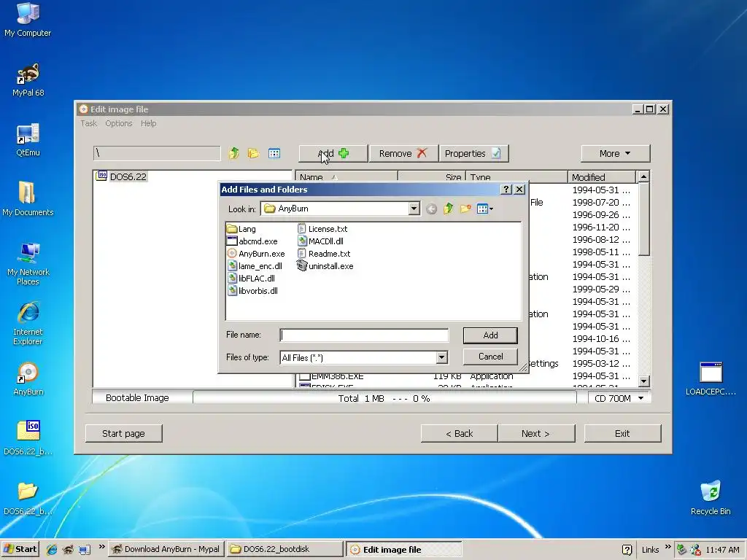The image size is (747, 560).
Task: Open My Computer desktop icon
Action: (x=28, y=20)
